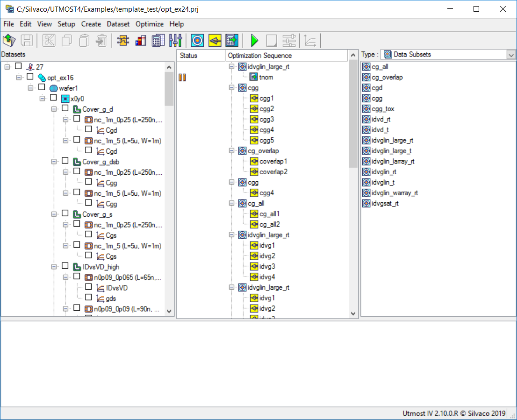Click the grey plot graph toolbar icon

[310, 41]
